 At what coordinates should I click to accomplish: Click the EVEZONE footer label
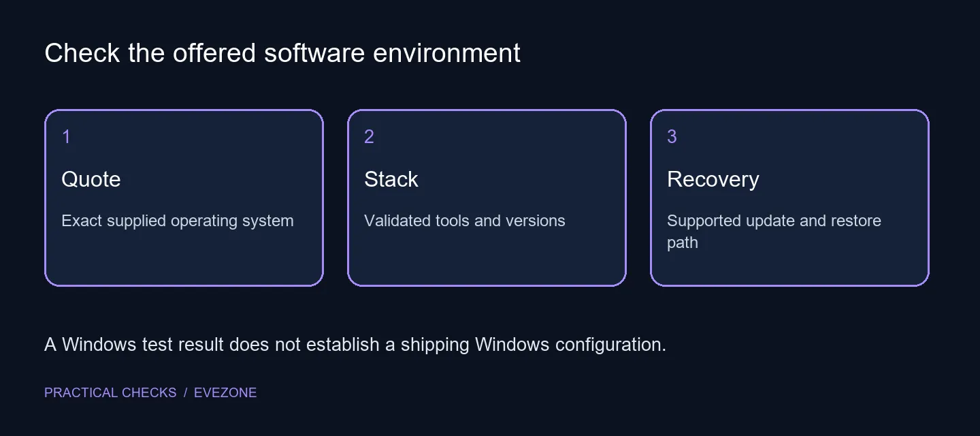click(x=225, y=393)
